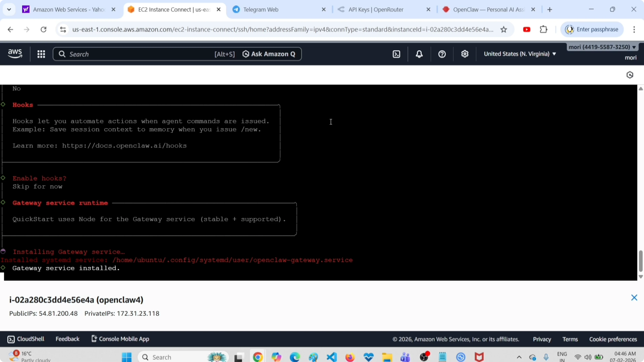The height and width of the screenshot is (362, 644).
Task: Open the AWS help menu icon
Action: pyautogui.click(x=442, y=54)
